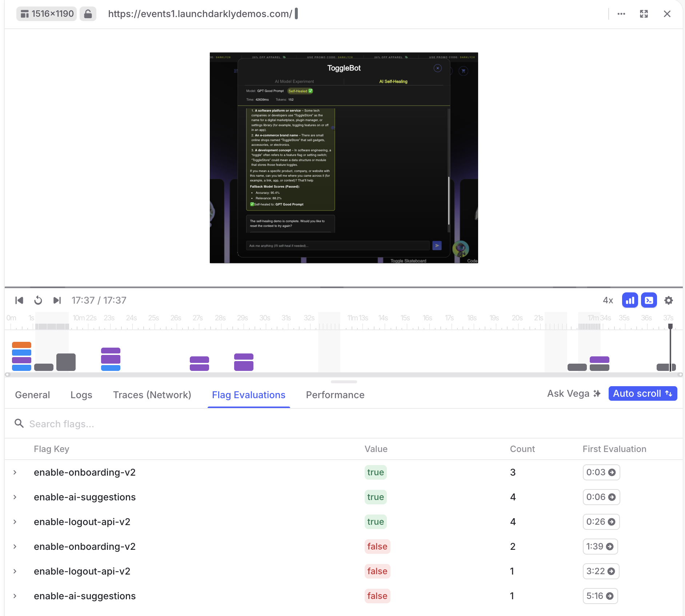The height and width of the screenshot is (616, 685).
Task: Ask Vega AI assistant
Action: click(x=573, y=393)
